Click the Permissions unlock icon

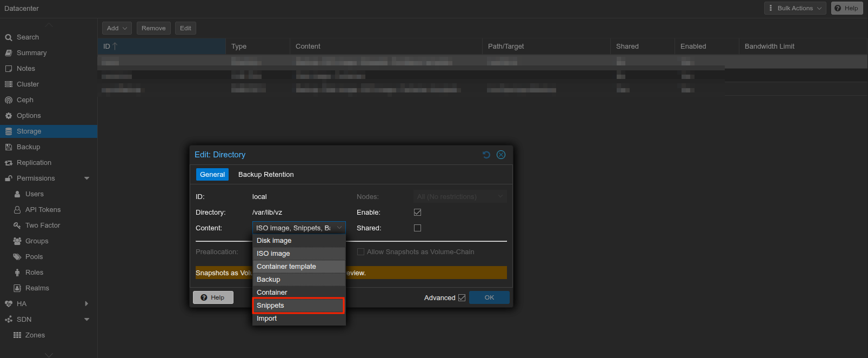(x=9, y=178)
